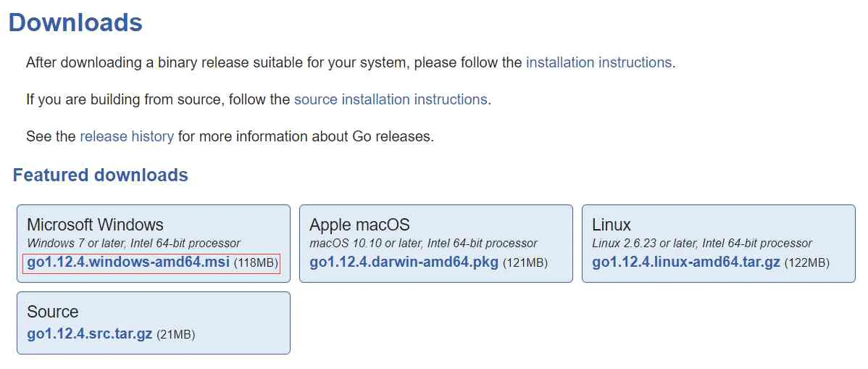Select the Linux box heading
This screenshot has width=868, height=369.
click(611, 225)
